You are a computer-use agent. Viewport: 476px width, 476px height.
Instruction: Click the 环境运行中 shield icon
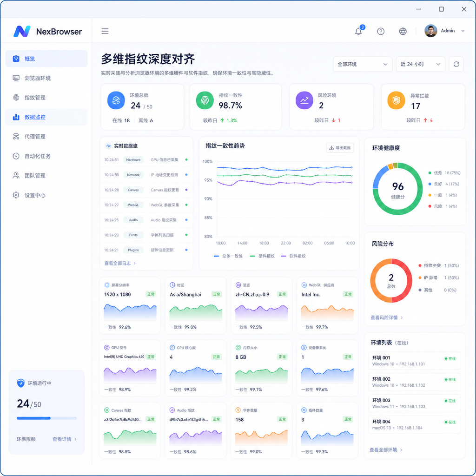click(x=20, y=383)
